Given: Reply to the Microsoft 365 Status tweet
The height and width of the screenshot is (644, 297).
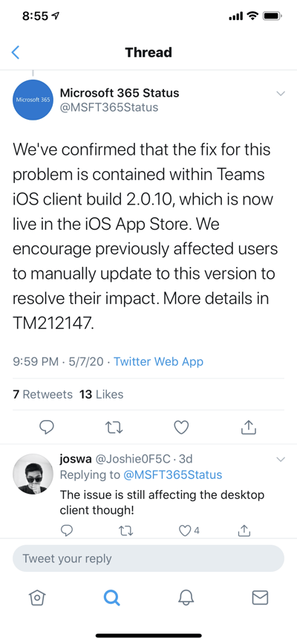Looking at the screenshot, I should pyautogui.click(x=47, y=427).
